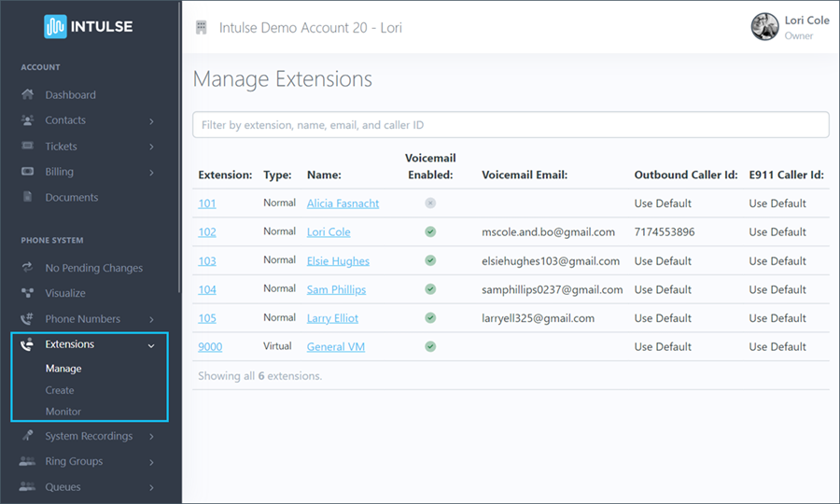This screenshot has height=504, width=840.
Task: Open the Documents menu item
Action: 72,197
